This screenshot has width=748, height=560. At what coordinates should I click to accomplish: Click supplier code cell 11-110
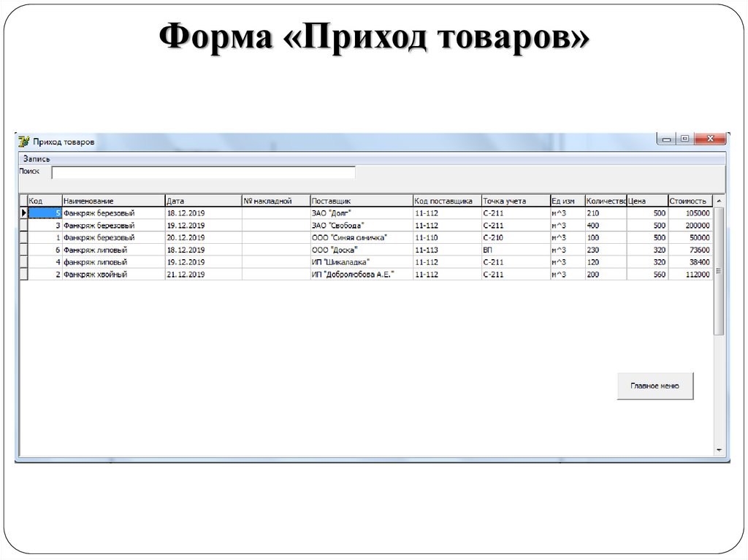coord(448,237)
